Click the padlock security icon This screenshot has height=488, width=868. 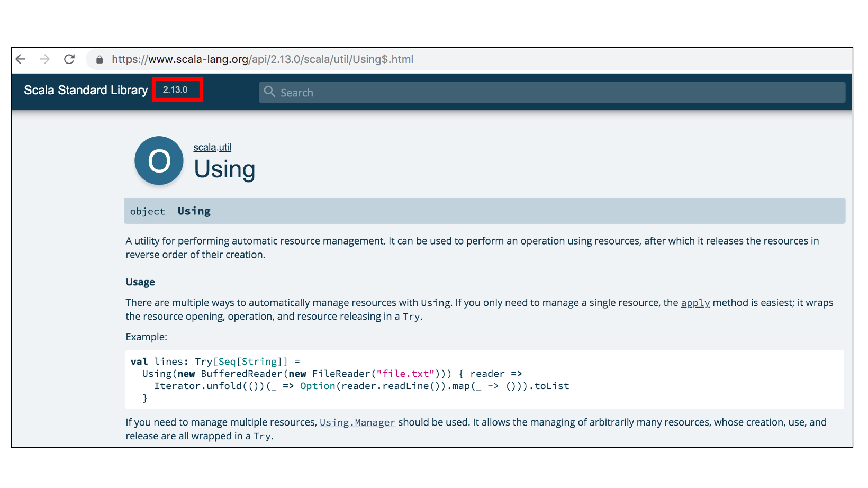click(x=100, y=60)
